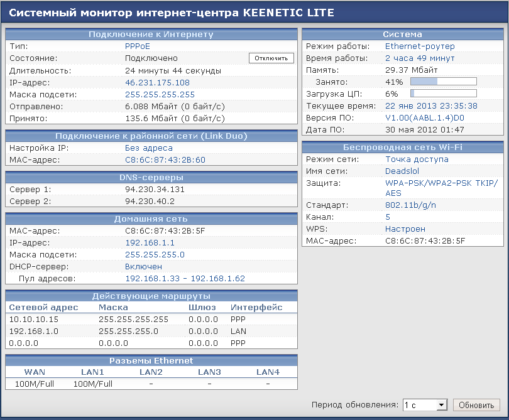
Task: Click the Точка доступа network mode link
Action: pyautogui.click(x=417, y=159)
